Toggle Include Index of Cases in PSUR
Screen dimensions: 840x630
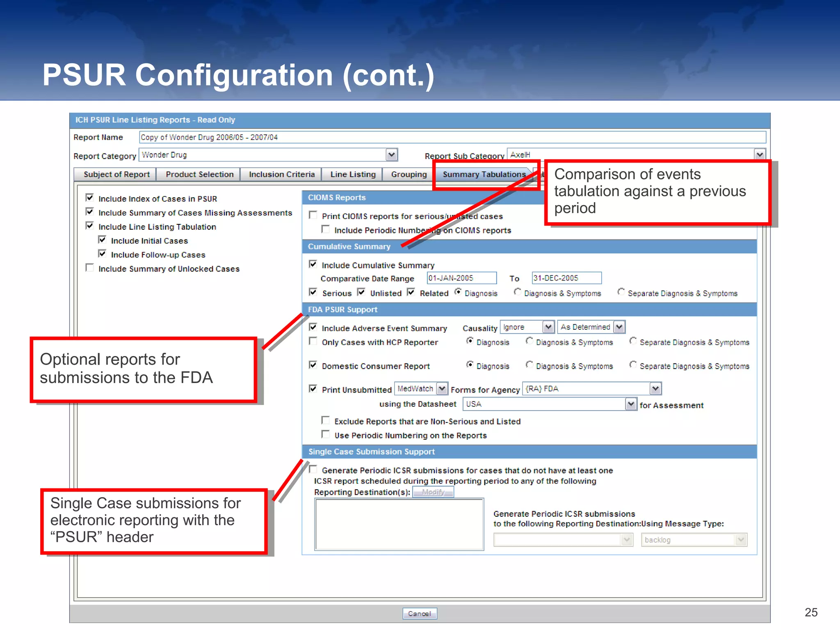tap(90, 198)
